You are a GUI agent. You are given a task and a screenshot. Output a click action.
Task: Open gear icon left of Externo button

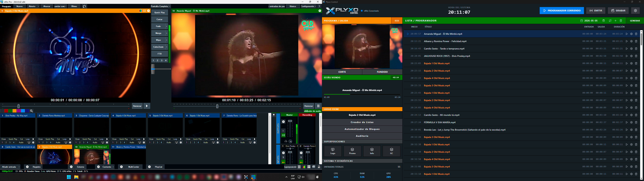click(x=71, y=167)
